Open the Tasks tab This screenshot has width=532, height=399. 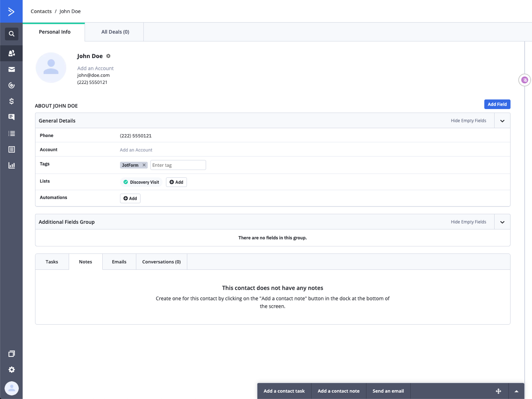tap(52, 262)
